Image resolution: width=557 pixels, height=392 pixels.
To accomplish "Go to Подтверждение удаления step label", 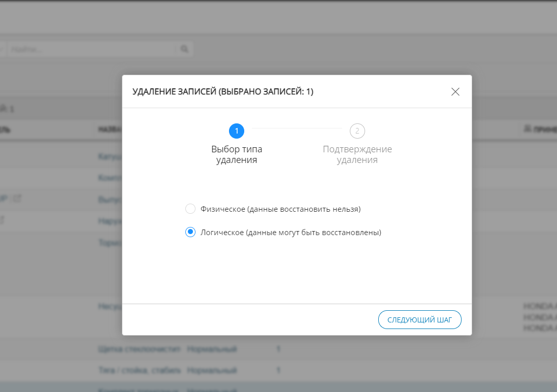I will pos(357,154).
